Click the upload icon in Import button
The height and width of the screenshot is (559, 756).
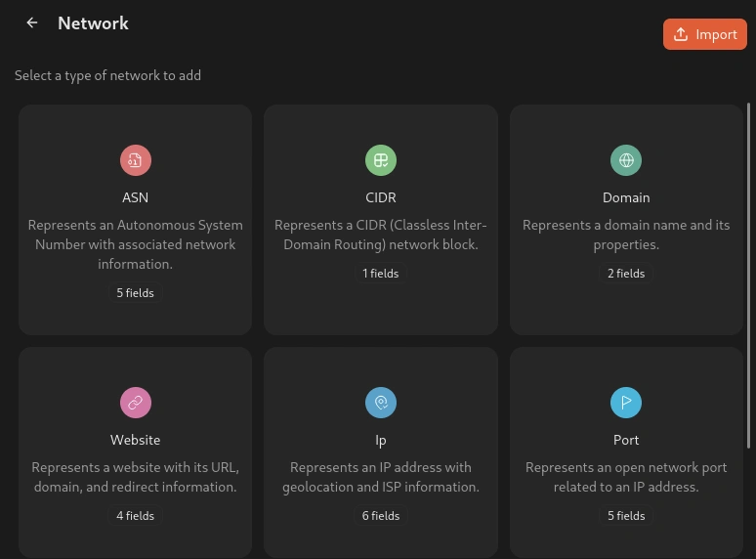click(x=681, y=34)
